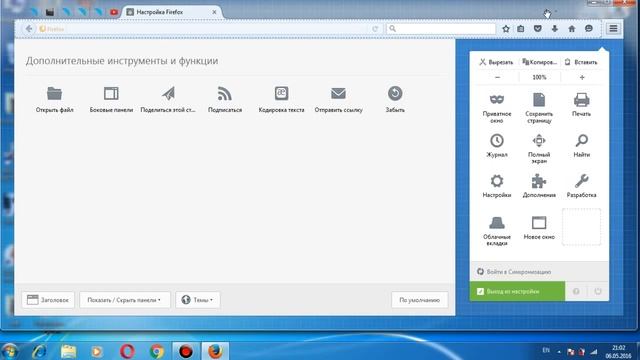Click Сохранить страницу page icon
This screenshot has height=360, width=640.
539,99
